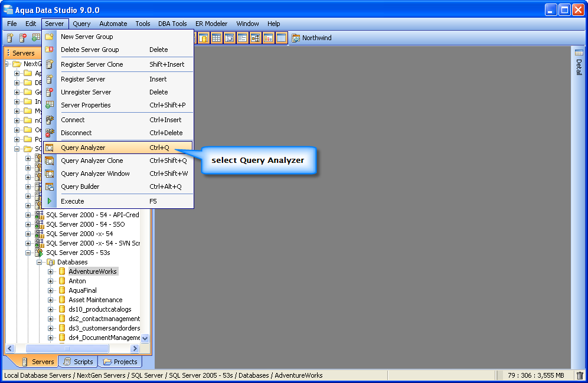Click the Aqua Data Studio title bar icon
Viewport: 588px width, 383px height.
point(8,10)
